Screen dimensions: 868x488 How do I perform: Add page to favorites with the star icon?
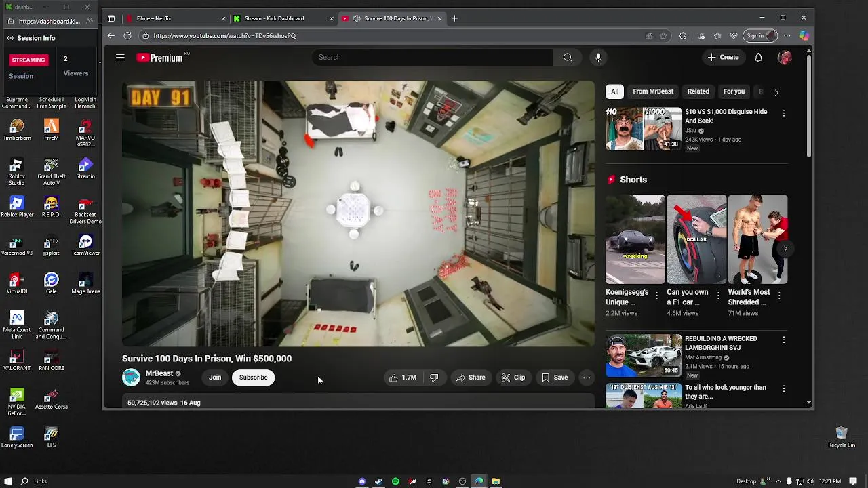click(664, 35)
